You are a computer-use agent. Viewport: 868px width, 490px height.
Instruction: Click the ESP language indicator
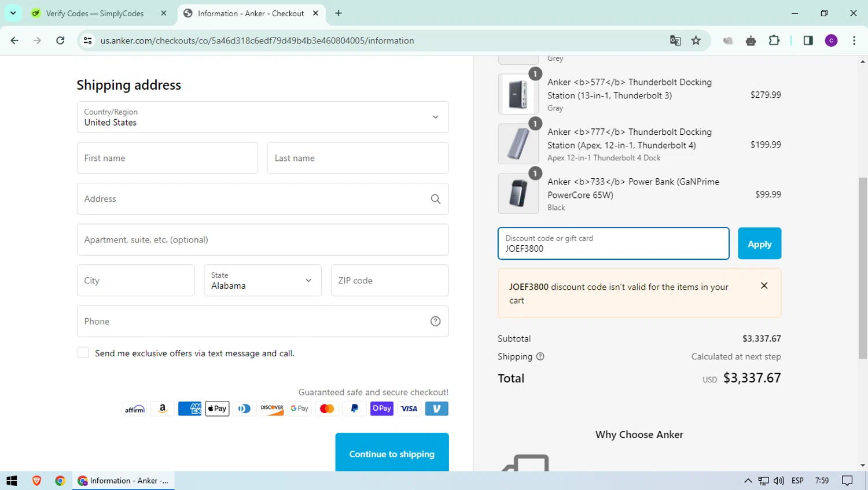pyautogui.click(x=797, y=481)
